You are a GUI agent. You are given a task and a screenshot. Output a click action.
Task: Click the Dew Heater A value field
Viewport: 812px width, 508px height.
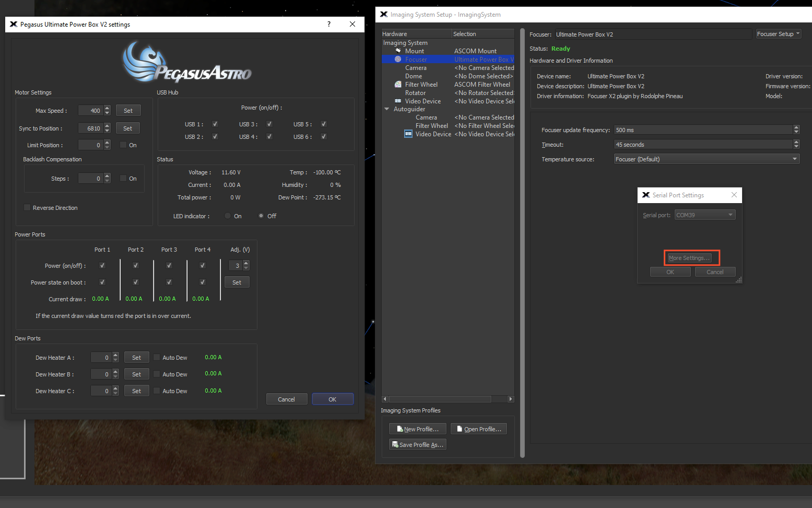click(x=101, y=357)
